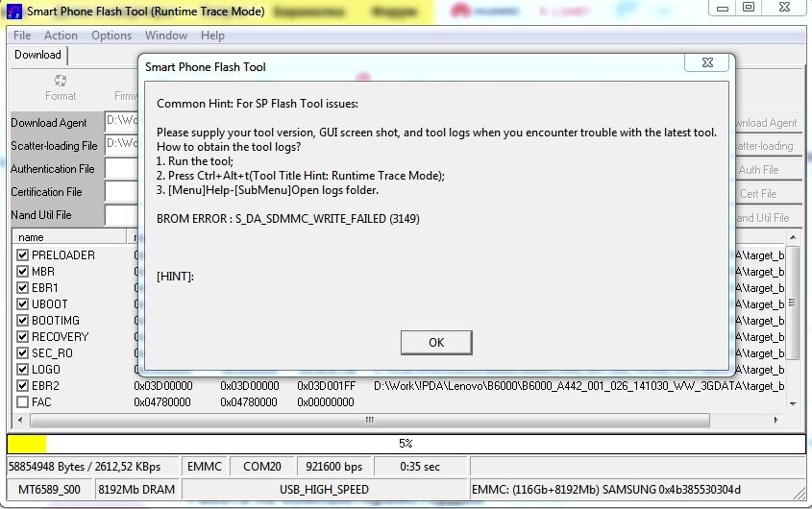Click the EBR2 begin address 0x03D00000
Image resolution: width=812 pixels, height=509 pixels.
pyautogui.click(x=163, y=386)
